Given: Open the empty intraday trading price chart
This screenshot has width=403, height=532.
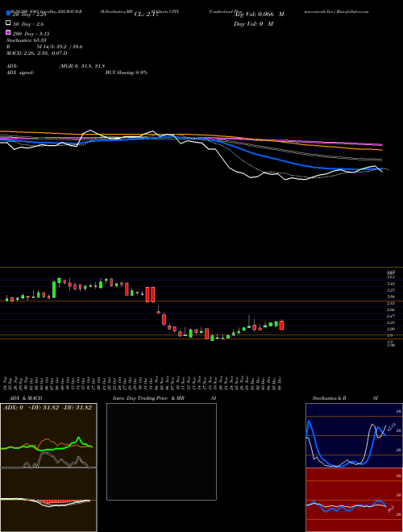Looking at the screenshot, I should (161, 451).
